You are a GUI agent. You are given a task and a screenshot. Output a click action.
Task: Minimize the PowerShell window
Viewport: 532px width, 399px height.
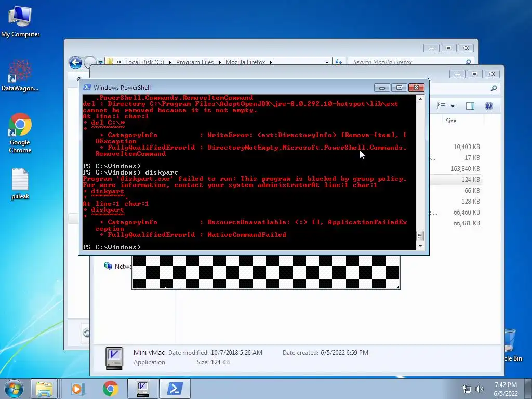382,88
